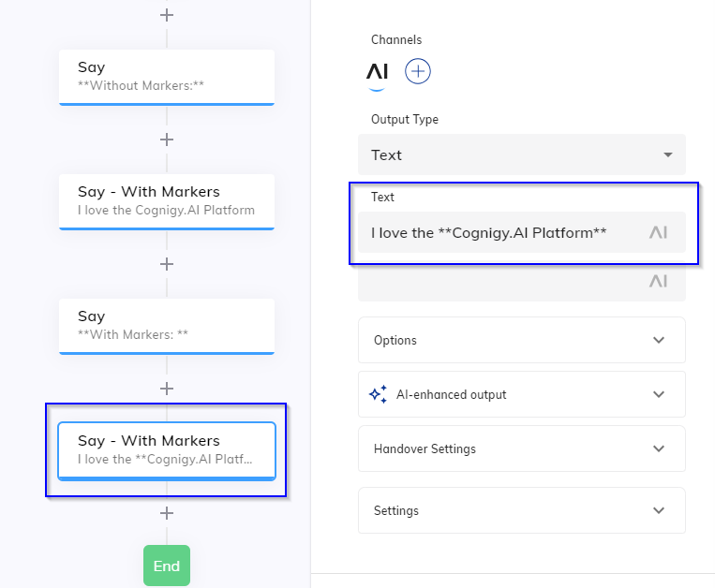
Task: Open Output Type dropdown showing Text
Action: point(522,154)
